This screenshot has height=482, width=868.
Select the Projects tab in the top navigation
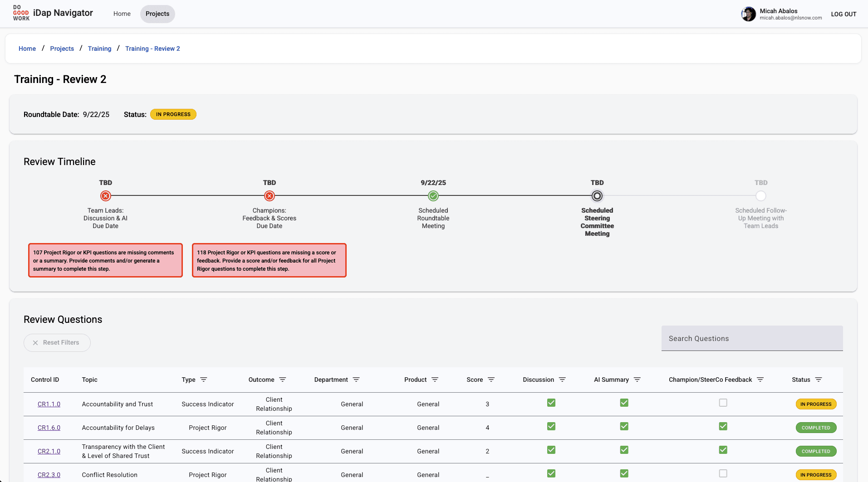[157, 14]
